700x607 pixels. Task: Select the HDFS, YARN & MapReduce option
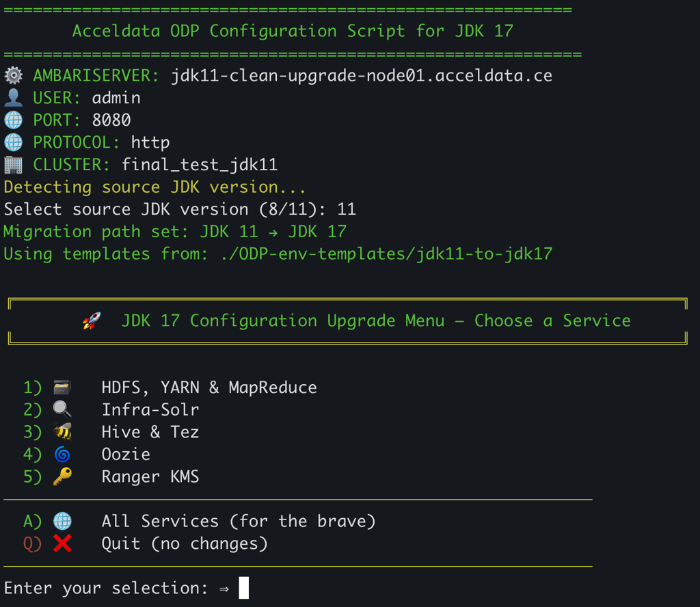pyautogui.click(x=208, y=388)
